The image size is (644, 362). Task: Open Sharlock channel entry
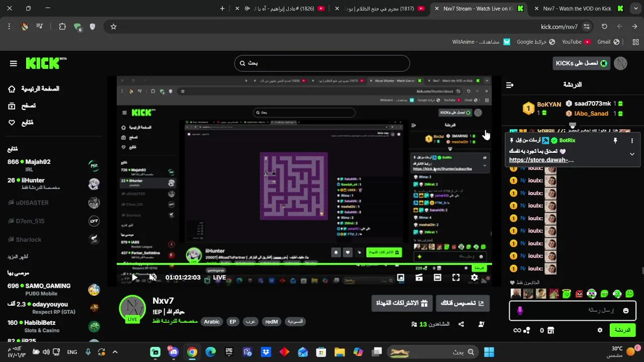53,240
